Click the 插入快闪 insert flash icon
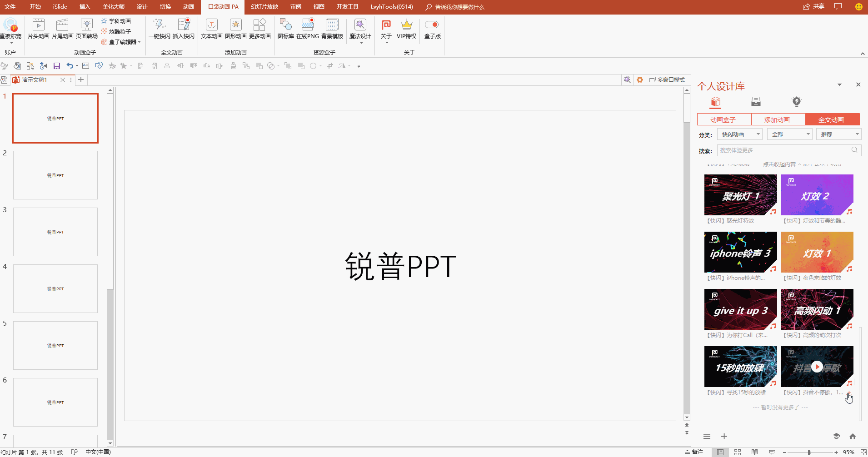This screenshot has height=457, width=868. coord(184,29)
